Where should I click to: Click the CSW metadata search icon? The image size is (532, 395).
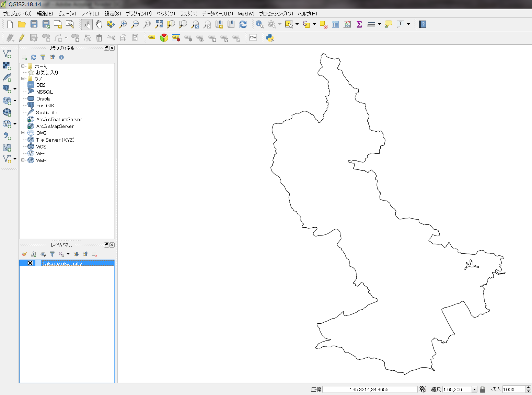coord(253,37)
